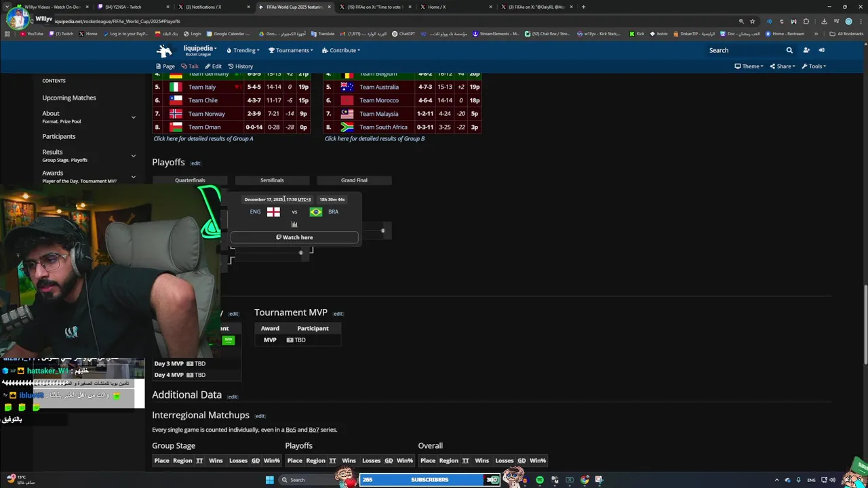
Task: Open the Tools dropdown
Action: click(814, 66)
